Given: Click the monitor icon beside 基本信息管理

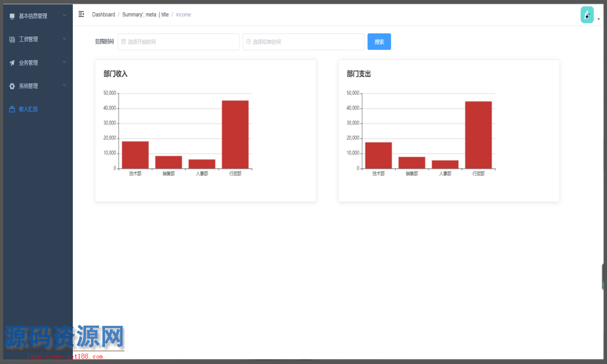Looking at the screenshot, I should [x=12, y=16].
